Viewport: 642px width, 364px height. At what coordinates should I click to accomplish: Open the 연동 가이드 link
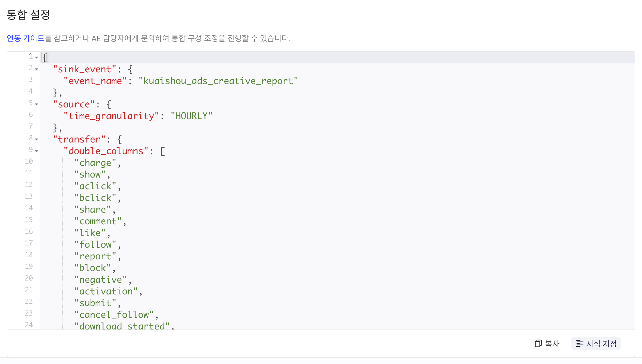click(x=26, y=38)
